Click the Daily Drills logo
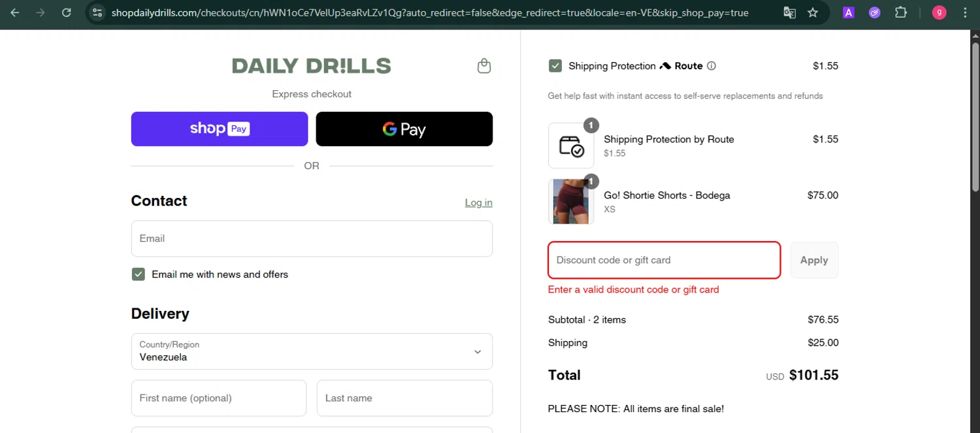This screenshot has width=980, height=433. click(312, 66)
